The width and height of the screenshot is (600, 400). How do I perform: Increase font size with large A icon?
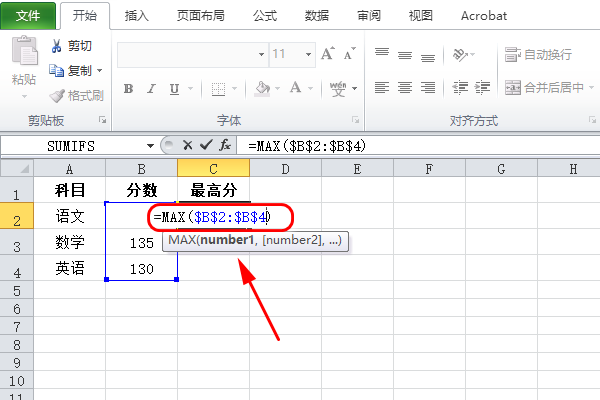328,54
